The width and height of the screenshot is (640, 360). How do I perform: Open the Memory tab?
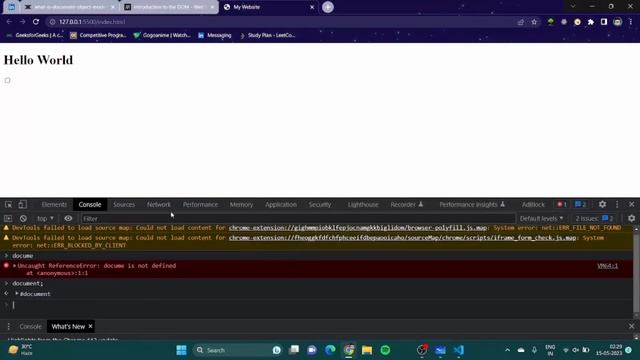tap(241, 204)
